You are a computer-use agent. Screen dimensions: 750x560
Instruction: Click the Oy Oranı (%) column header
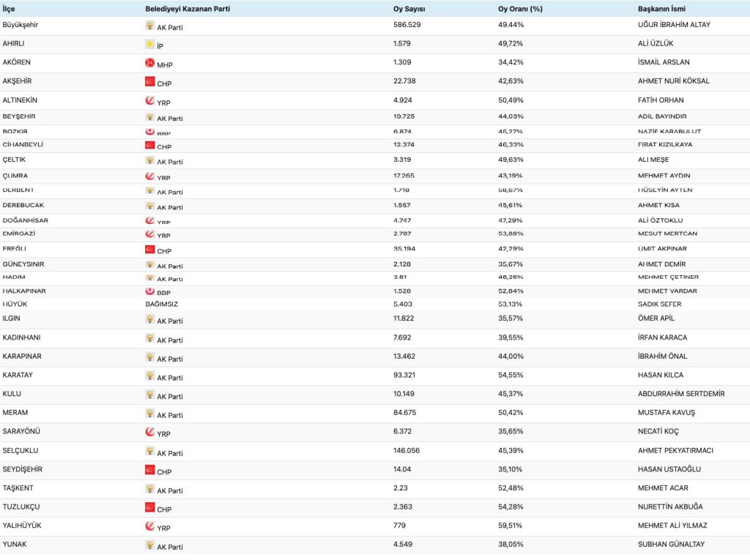[520, 9]
